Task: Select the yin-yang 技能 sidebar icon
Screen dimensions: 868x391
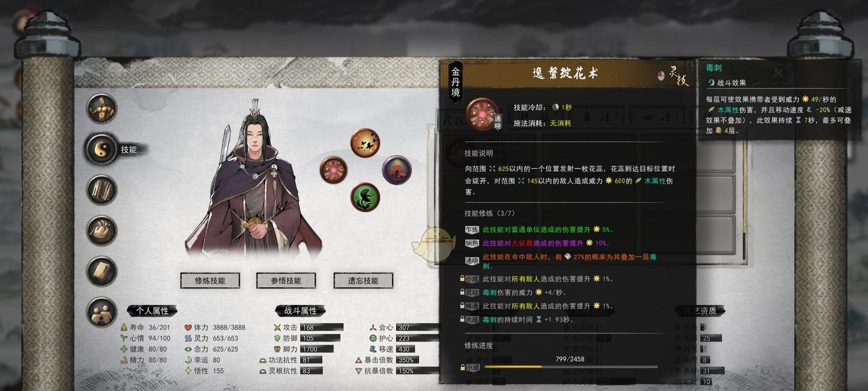Action: coord(101,149)
